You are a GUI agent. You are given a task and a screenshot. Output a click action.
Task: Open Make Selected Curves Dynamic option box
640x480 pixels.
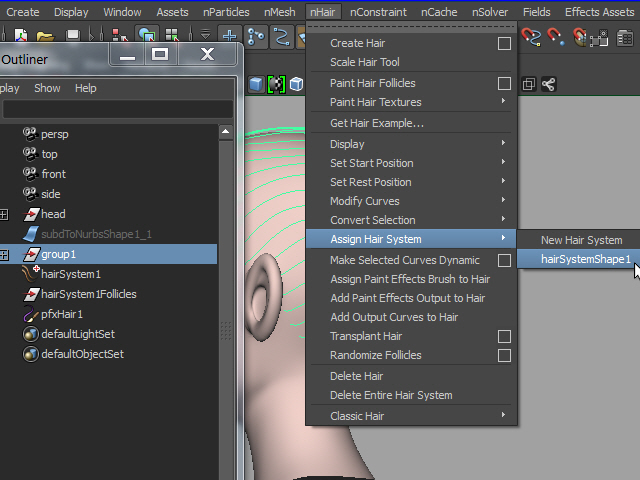504,260
